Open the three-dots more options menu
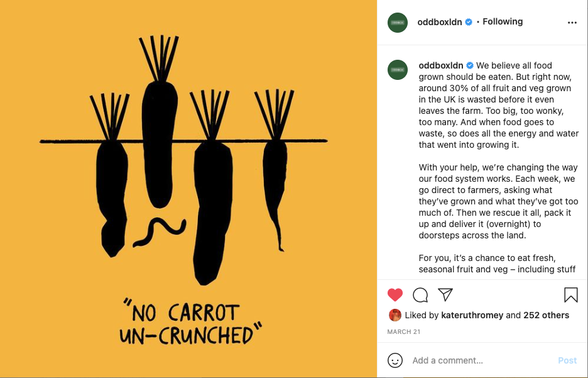 (572, 23)
